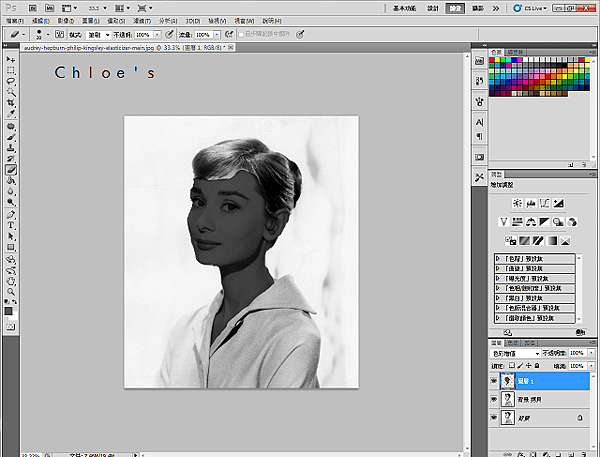Select the Pen tool
600x457 pixels.
pos(11,215)
